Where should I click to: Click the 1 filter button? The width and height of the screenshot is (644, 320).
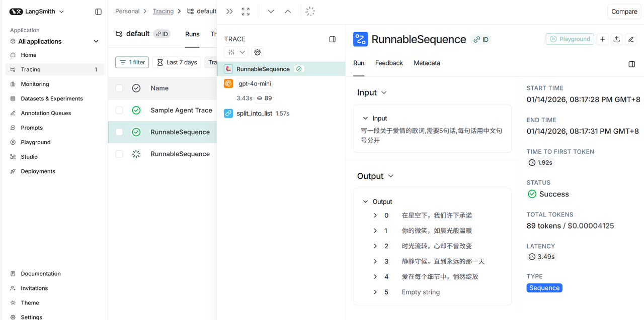click(x=132, y=62)
